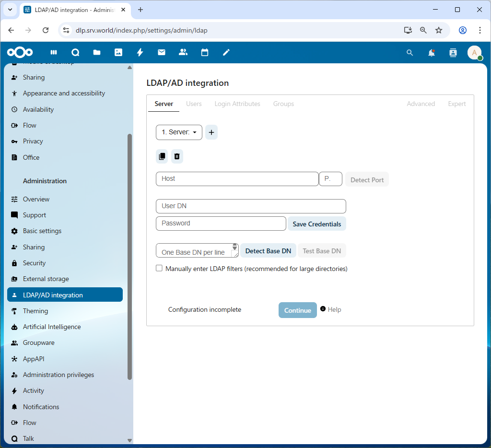Open the contacts menu icon in header
The image size is (491, 448).
[x=453, y=53]
